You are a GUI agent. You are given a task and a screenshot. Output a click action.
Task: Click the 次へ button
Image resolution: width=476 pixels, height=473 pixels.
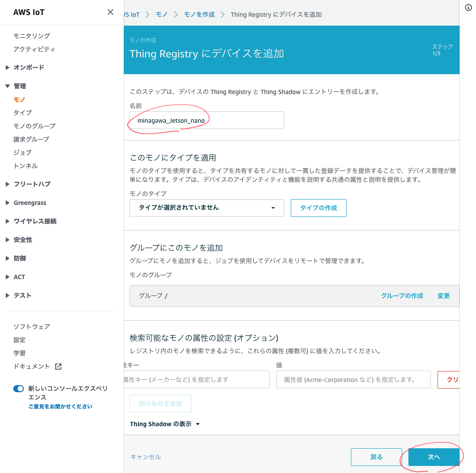(x=434, y=457)
